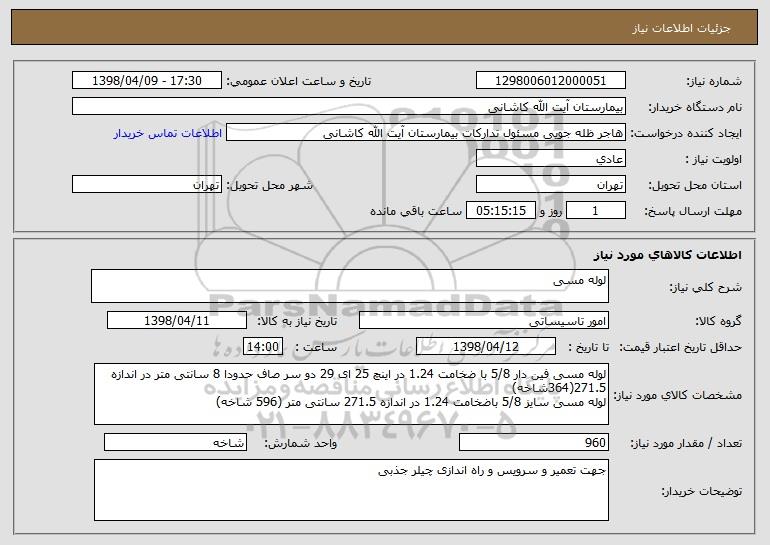
Task: Open the اطلاعات تماس خریدار link
Action: point(168,133)
